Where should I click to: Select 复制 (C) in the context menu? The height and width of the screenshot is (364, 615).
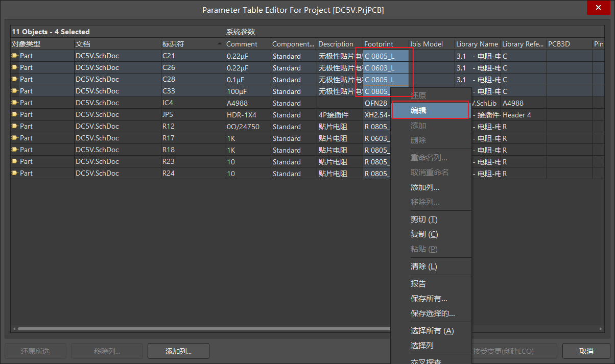click(430, 234)
